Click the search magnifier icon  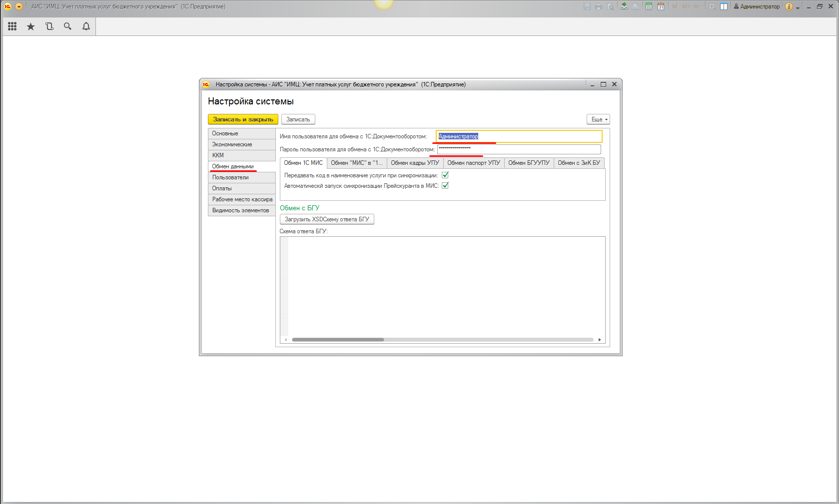click(67, 26)
